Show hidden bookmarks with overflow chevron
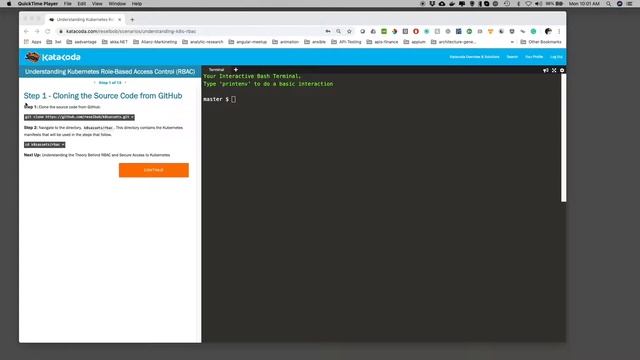Viewport: 640px width, 360px height. point(512,42)
